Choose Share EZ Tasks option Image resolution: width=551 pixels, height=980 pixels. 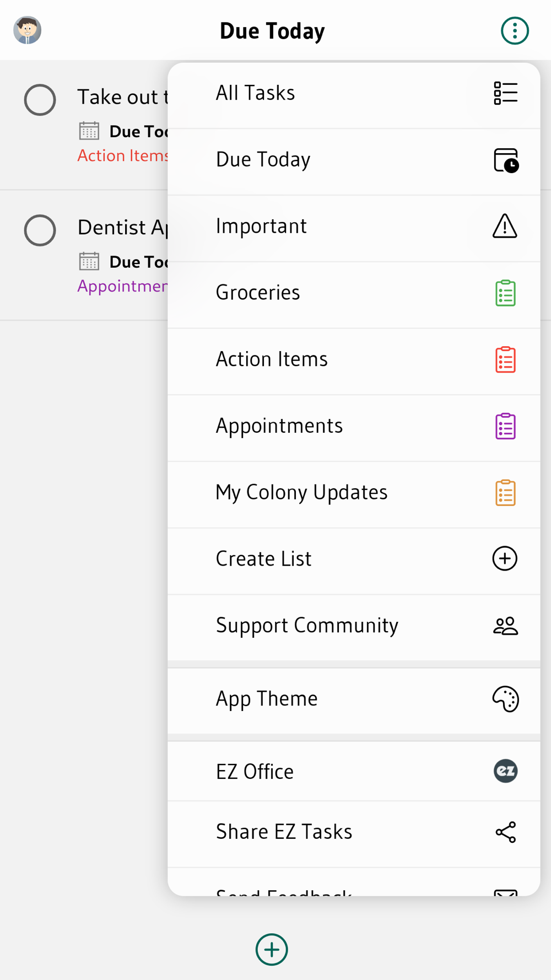pos(284,832)
